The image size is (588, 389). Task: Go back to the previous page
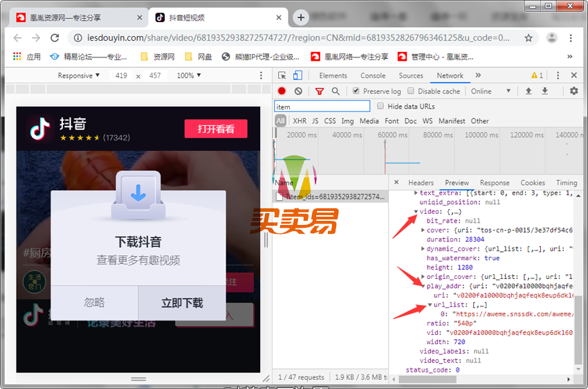pos(17,38)
